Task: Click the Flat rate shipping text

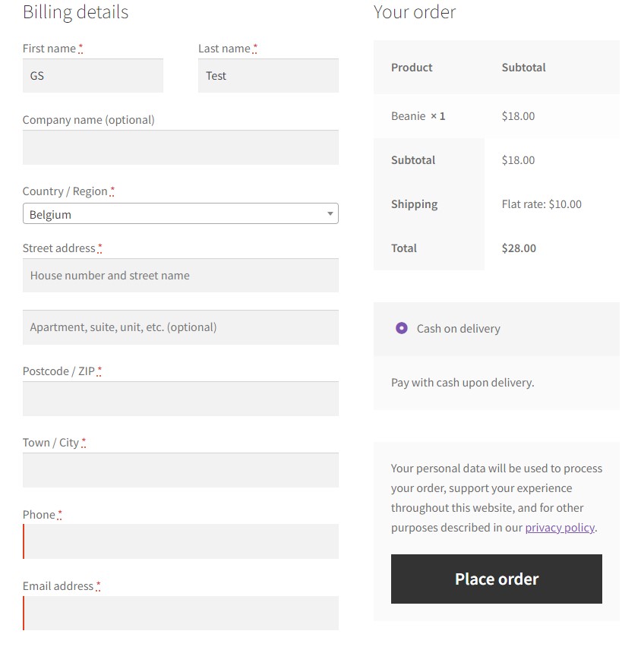Action: point(541,203)
